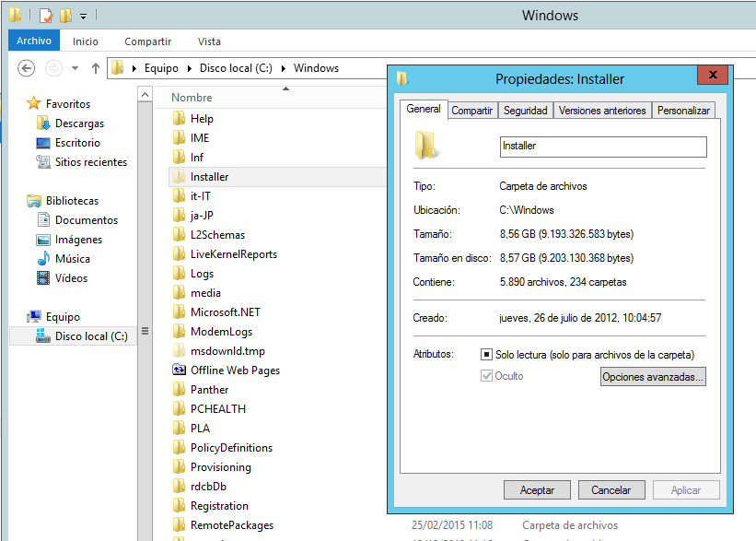The image size is (756, 541).
Task: Open Música library icon
Action: [43, 259]
